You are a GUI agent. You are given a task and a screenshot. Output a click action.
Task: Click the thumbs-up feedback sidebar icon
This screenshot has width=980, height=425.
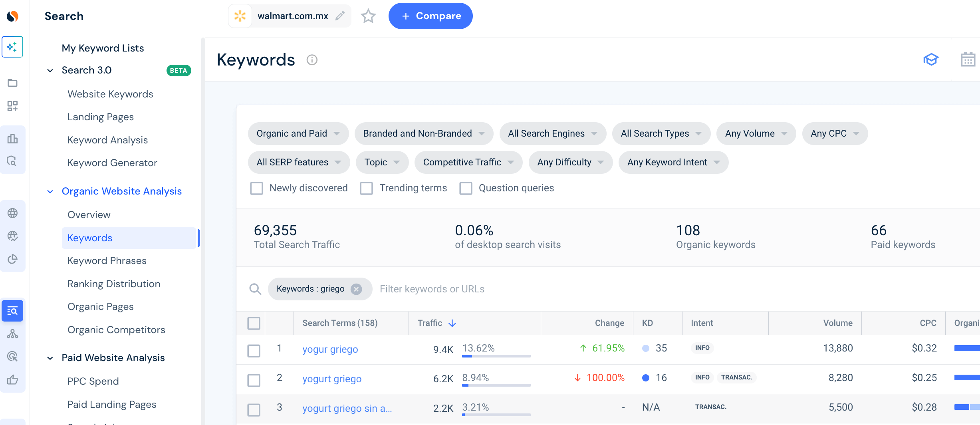click(13, 379)
